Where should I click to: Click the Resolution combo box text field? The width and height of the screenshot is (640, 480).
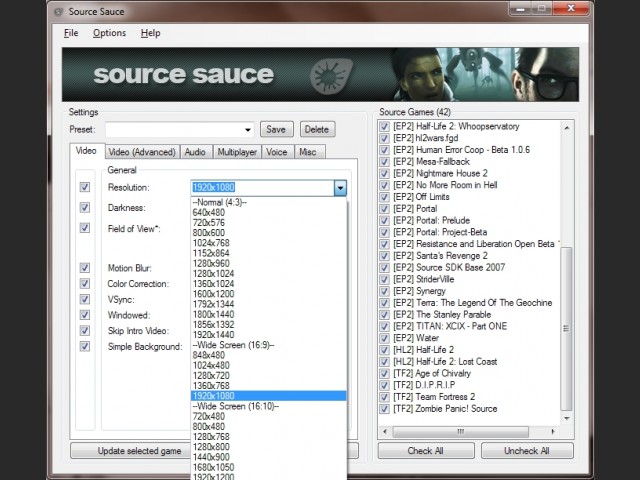click(x=262, y=188)
